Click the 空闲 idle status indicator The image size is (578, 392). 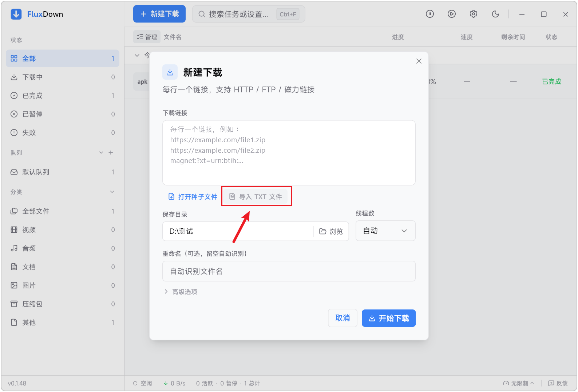(x=143, y=383)
